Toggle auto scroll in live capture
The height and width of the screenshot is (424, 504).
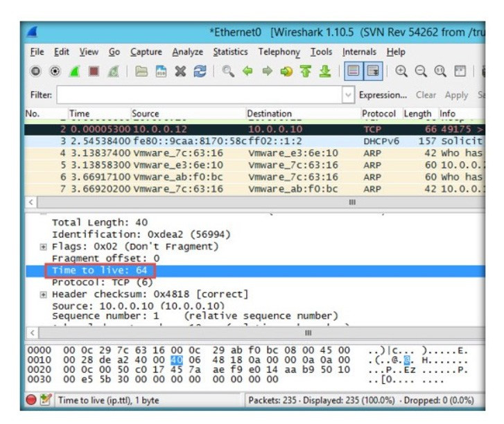tap(373, 71)
